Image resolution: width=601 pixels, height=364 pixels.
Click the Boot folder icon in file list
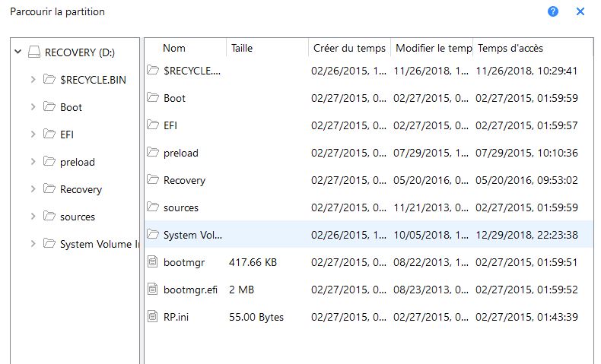click(153, 97)
